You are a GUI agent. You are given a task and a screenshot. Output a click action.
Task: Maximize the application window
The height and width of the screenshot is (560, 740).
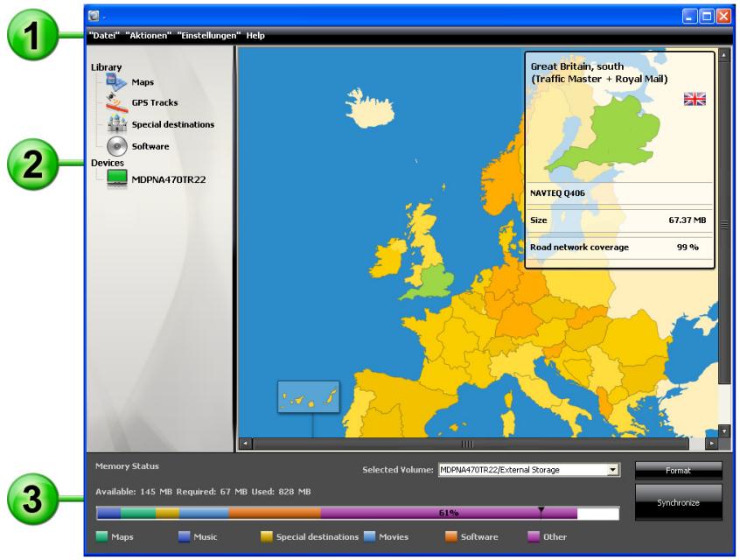(x=707, y=16)
